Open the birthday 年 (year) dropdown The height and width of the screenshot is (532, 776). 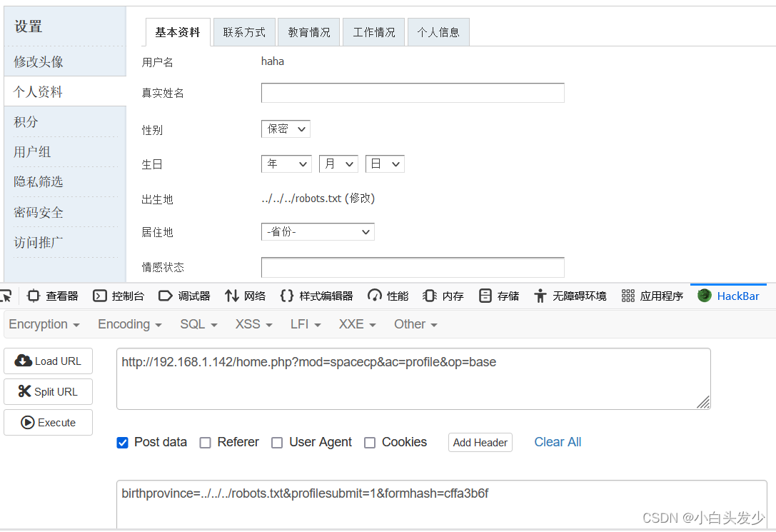(286, 164)
